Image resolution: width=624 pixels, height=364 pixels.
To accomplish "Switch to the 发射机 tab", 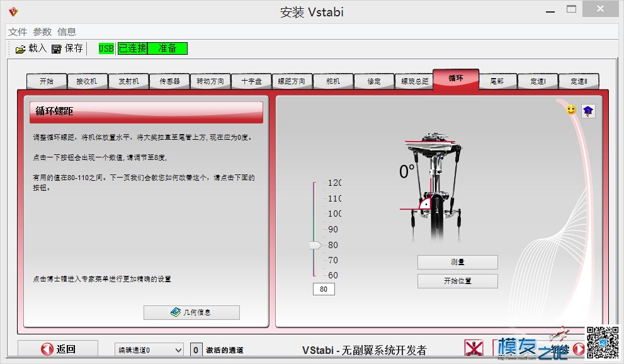I will point(128,81).
